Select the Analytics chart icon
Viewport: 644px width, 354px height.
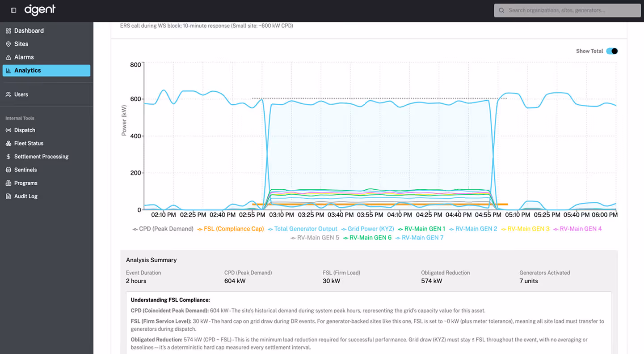[x=8, y=70]
